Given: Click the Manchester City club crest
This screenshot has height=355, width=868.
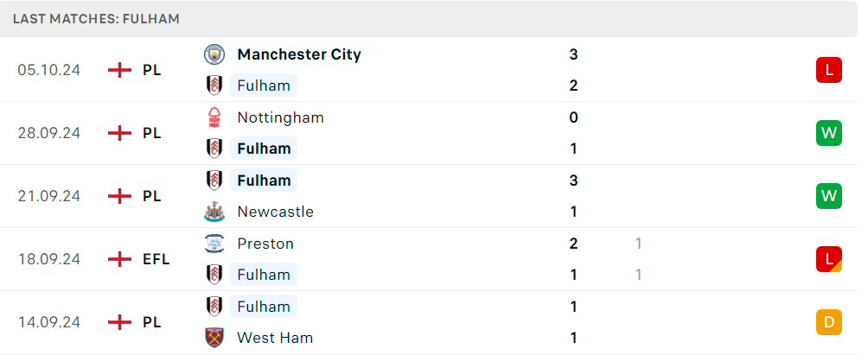Looking at the screenshot, I should (214, 54).
